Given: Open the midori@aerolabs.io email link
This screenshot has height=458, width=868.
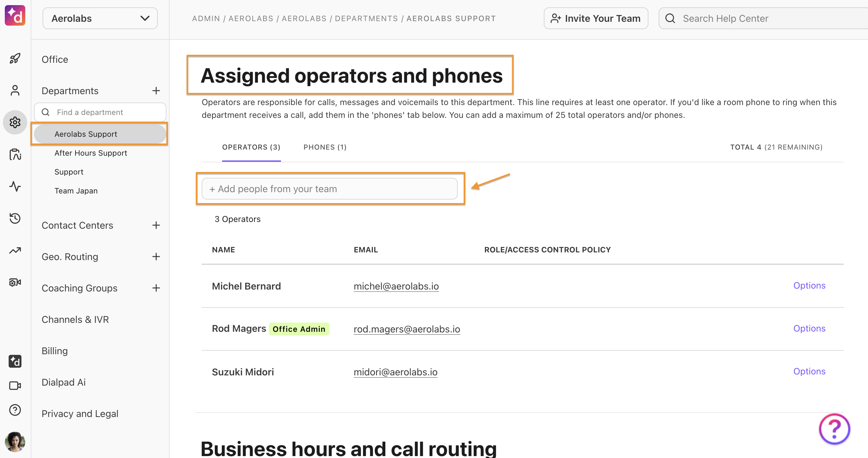Looking at the screenshot, I should 396,372.
